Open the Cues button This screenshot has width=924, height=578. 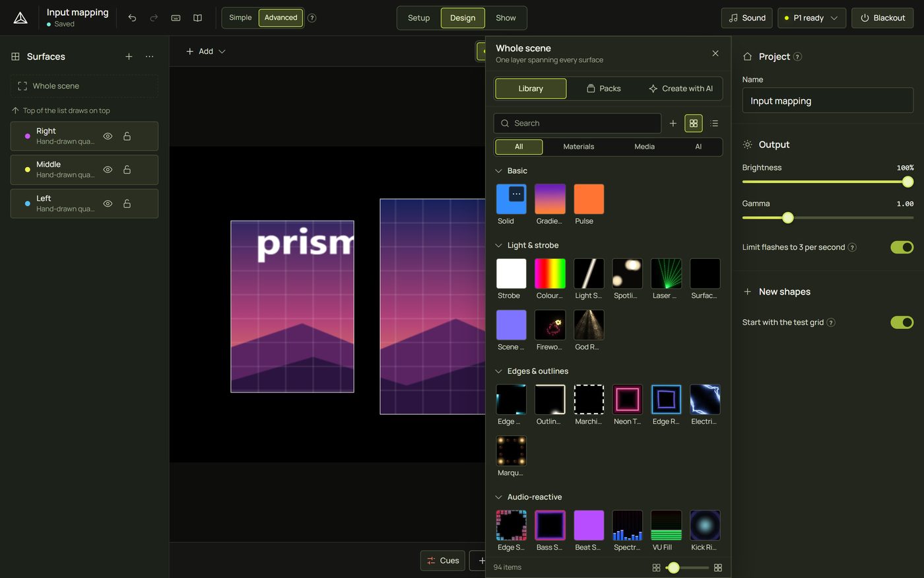coord(443,561)
